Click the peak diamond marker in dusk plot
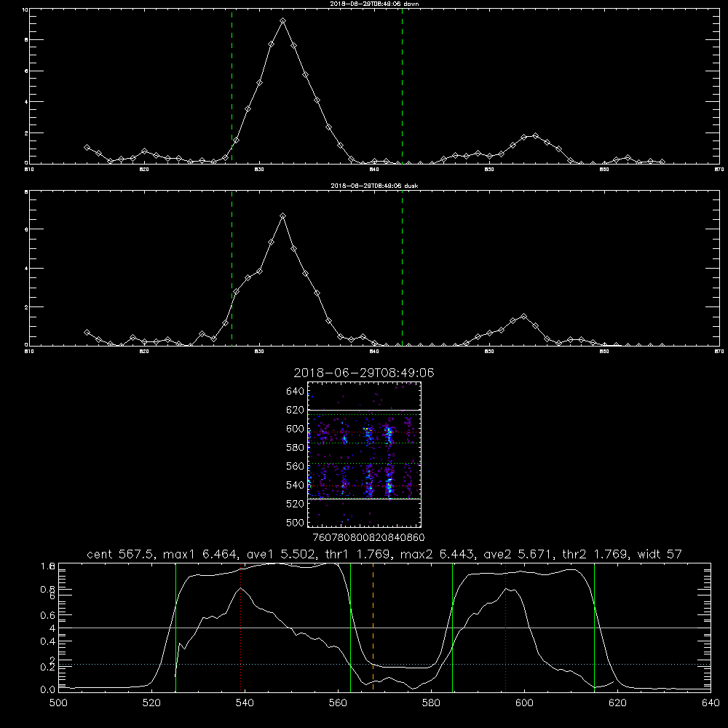 tap(282, 216)
